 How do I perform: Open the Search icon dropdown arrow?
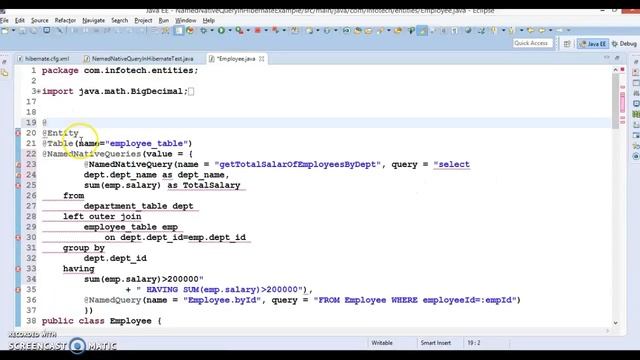click(389, 31)
